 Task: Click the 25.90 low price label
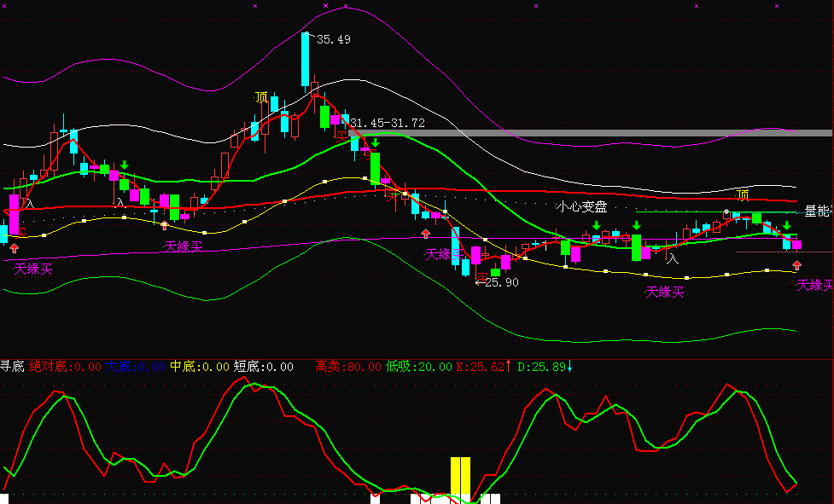tap(502, 282)
